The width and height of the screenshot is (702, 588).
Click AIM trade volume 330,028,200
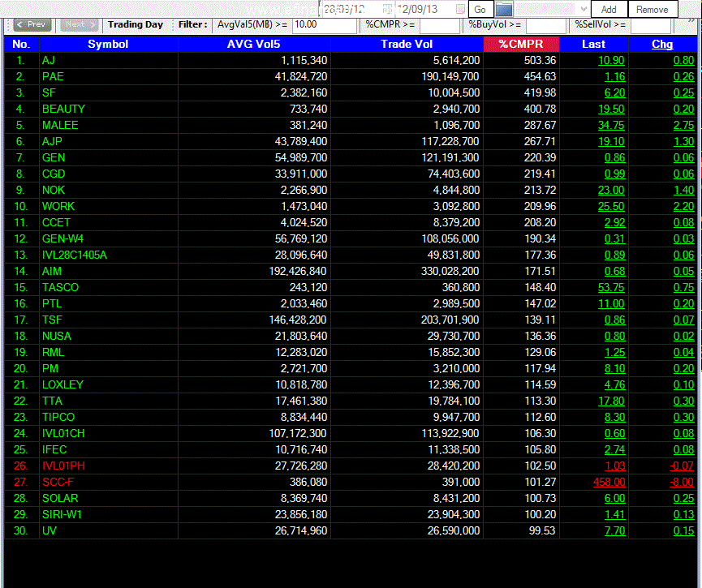point(450,271)
